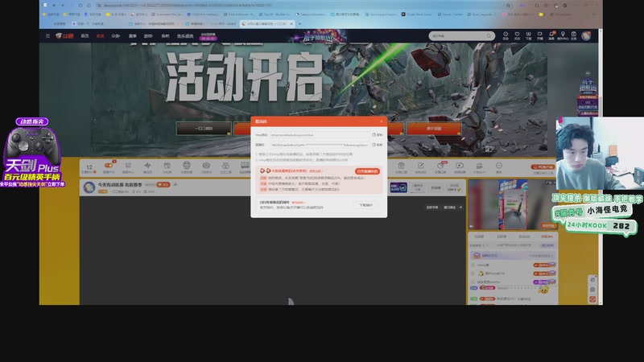This screenshot has width=644, height=362.
Task: Open download icon in Douyu navbar
Action: tap(529, 35)
